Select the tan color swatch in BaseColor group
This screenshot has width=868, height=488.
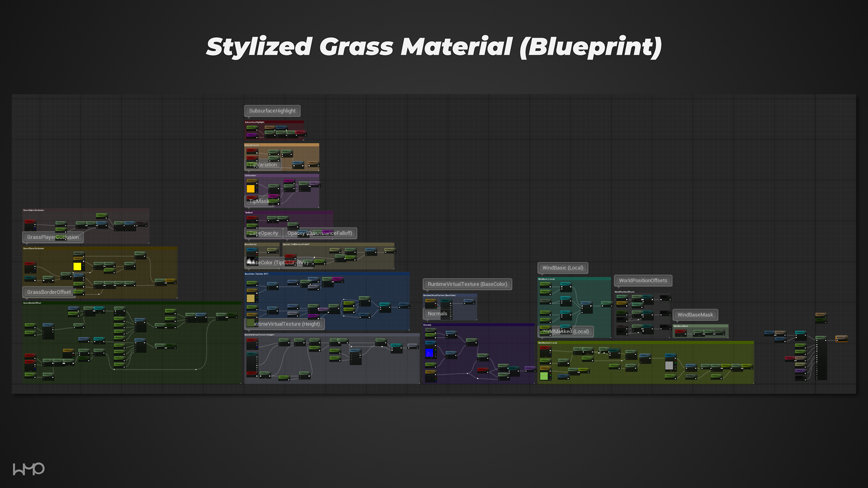[x=250, y=298]
